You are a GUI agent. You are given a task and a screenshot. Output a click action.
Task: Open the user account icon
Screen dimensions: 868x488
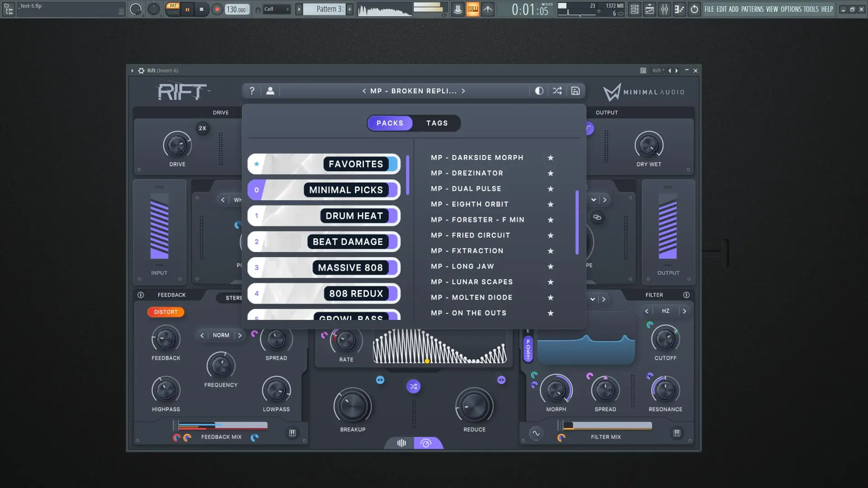point(270,91)
